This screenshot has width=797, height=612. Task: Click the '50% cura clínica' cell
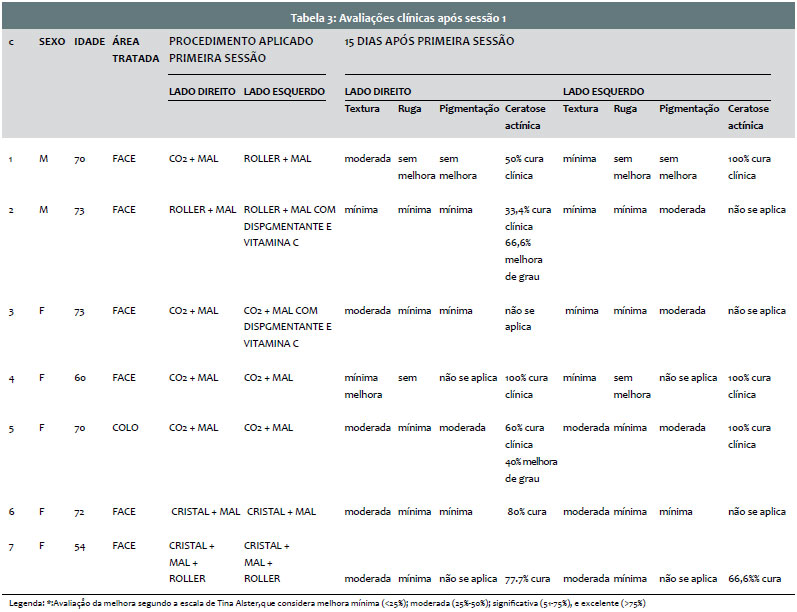[x=529, y=167]
